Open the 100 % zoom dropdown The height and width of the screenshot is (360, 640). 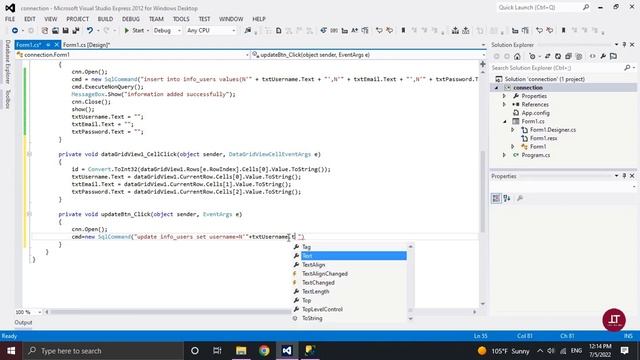pos(39,312)
